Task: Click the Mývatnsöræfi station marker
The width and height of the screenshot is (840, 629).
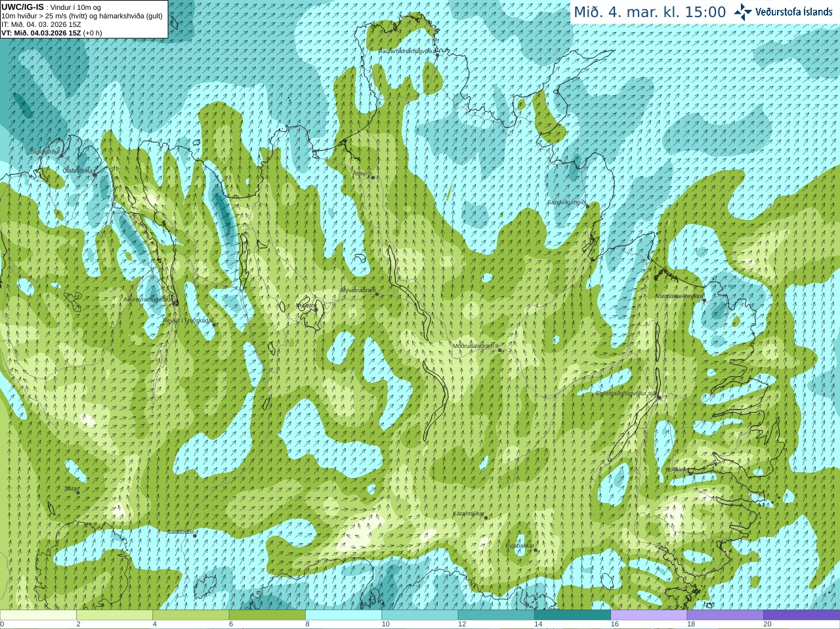Action: click(377, 294)
